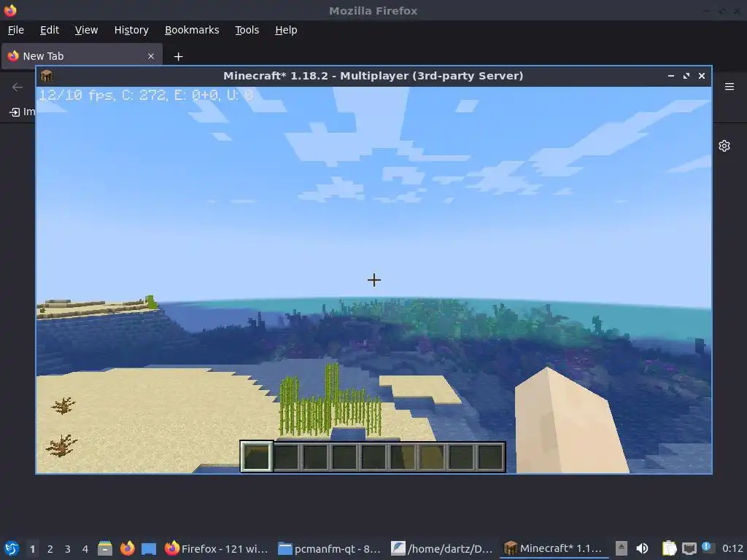Open the History menu

pyautogui.click(x=131, y=30)
